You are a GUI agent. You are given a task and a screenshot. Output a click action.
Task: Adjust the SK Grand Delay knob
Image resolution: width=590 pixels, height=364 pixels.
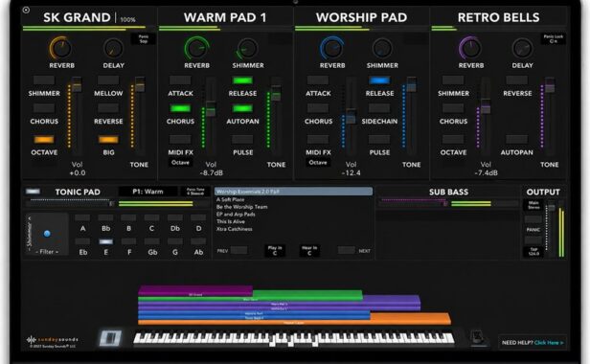point(113,48)
